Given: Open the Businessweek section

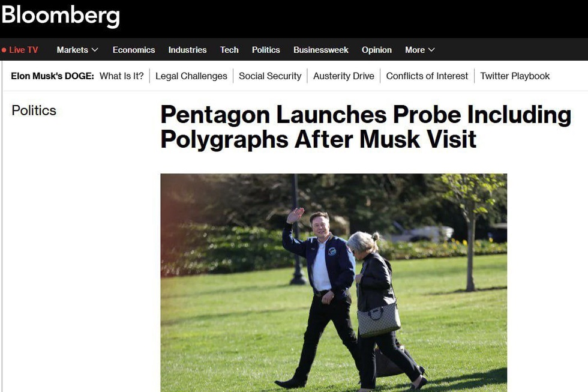Looking at the screenshot, I should coord(321,50).
